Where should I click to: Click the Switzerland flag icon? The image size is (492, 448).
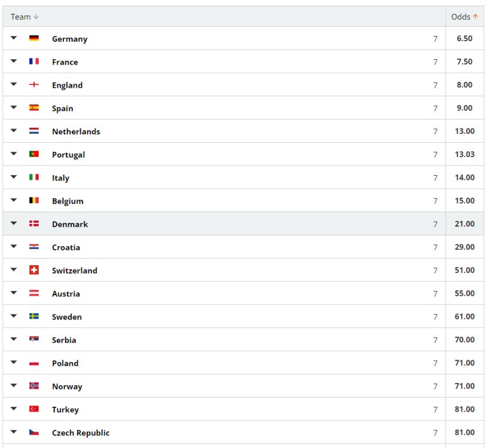point(34,271)
